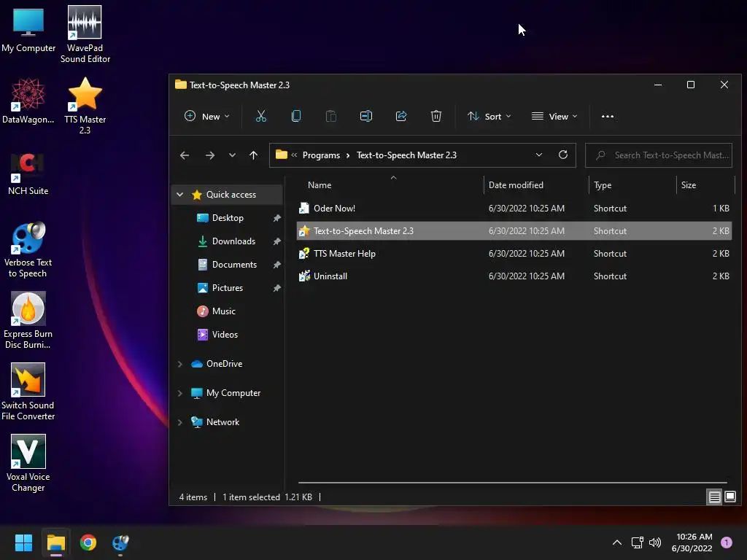
Task: Select the Uninstall shortcut file
Action: tap(514, 276)
